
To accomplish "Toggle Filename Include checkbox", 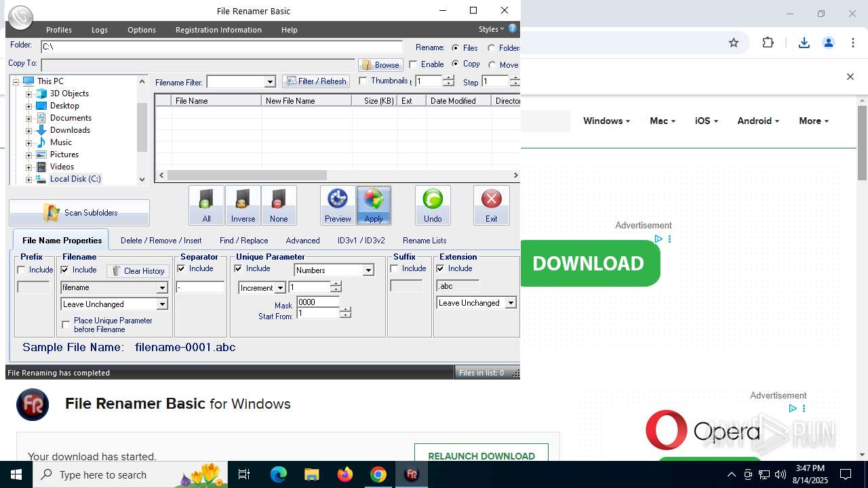I will tap(65, 270).
